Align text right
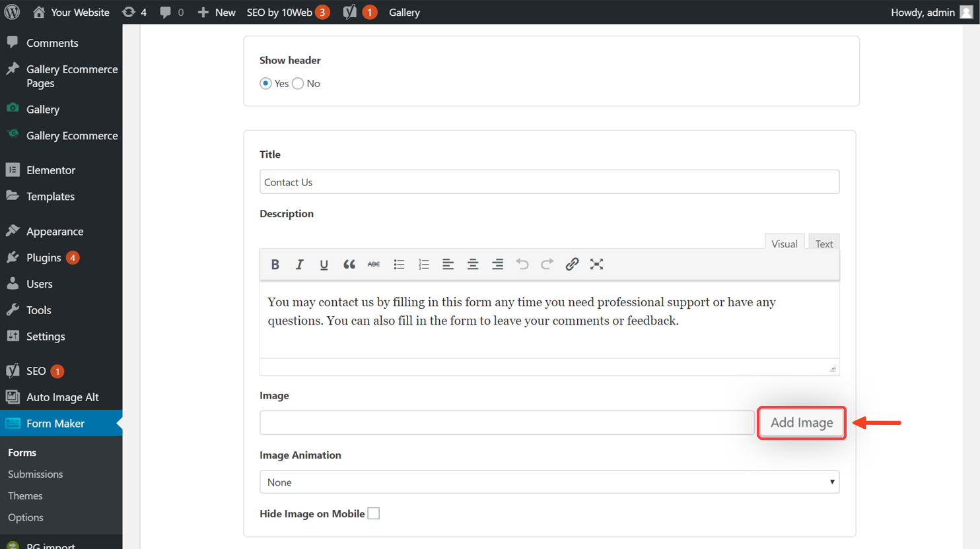The image size is (980, 549). click(497, 264)
